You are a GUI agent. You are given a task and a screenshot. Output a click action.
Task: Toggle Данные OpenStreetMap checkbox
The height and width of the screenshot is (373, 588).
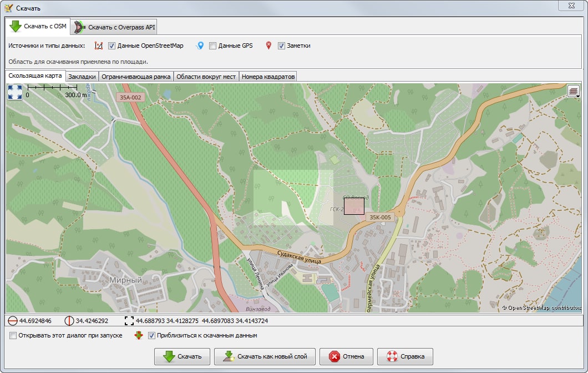click(x=111, y=46)
